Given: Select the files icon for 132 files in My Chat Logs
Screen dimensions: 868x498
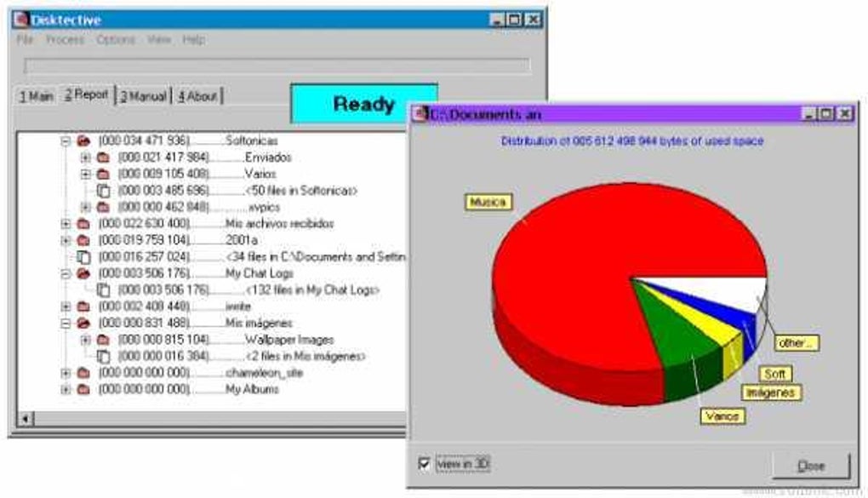Looking at the screenshot, I should click(103, 289).
